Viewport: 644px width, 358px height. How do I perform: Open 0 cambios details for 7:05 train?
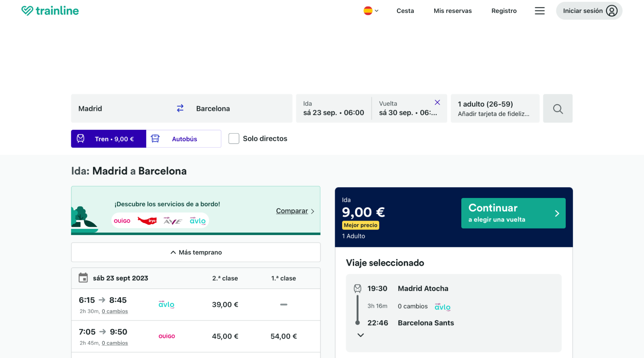coord(115,343)
